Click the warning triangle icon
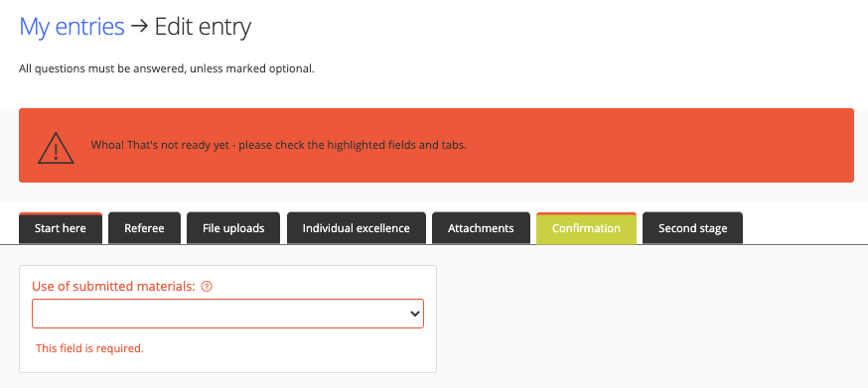The image size is (868, 388). point(56,148)
